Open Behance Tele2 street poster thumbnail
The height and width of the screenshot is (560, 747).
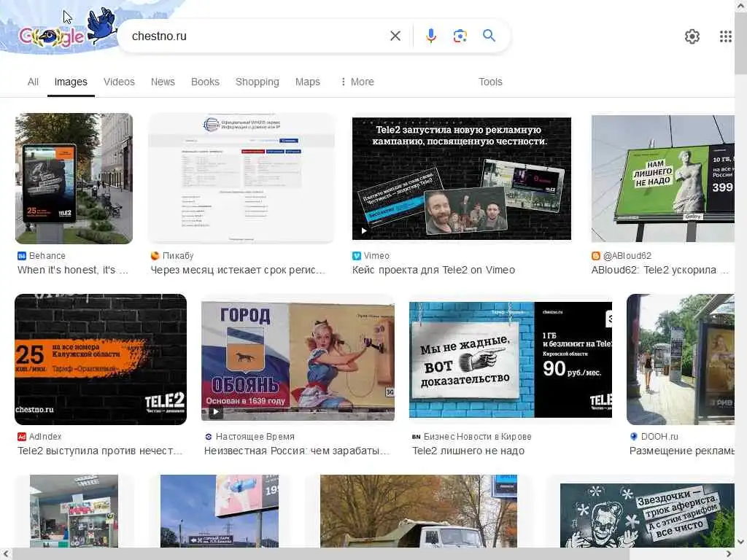(74, 178)
